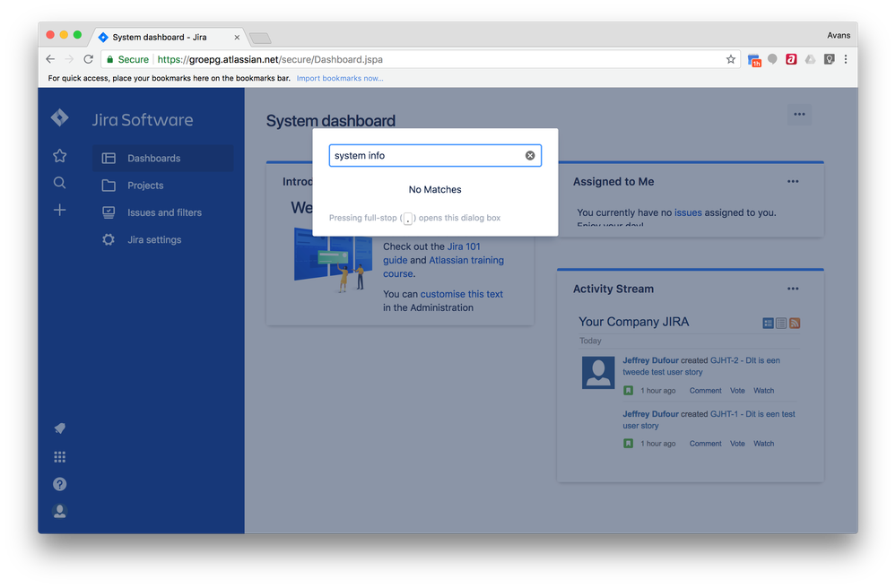Screen dimensions: 896x588
Task: Click Jeffrey Dufour name on GJHT-2 entry
Action: pos(651,360)
